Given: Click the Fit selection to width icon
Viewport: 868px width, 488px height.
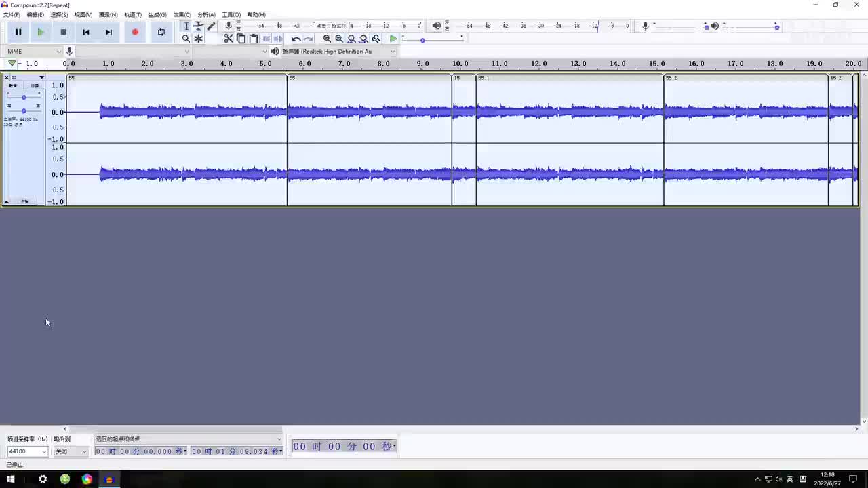Looking at the screenshot, I should click(351, 39).
